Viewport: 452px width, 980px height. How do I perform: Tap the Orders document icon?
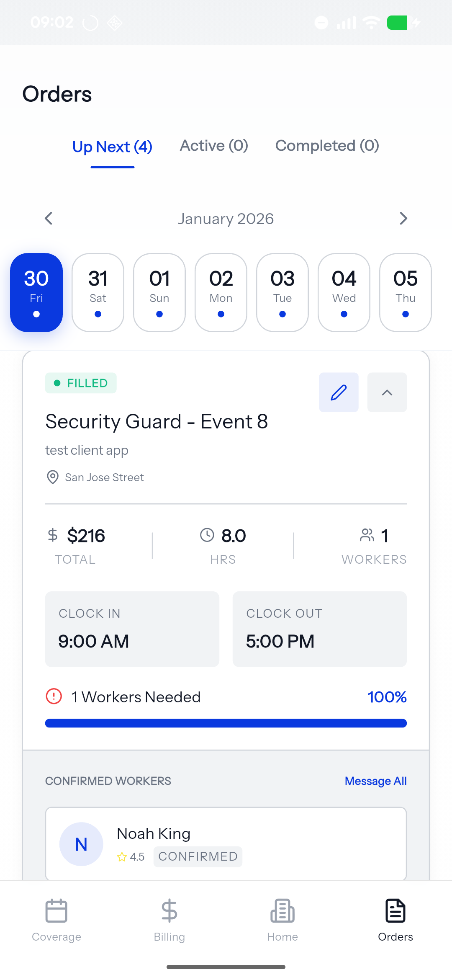click(x=395, y=911)
